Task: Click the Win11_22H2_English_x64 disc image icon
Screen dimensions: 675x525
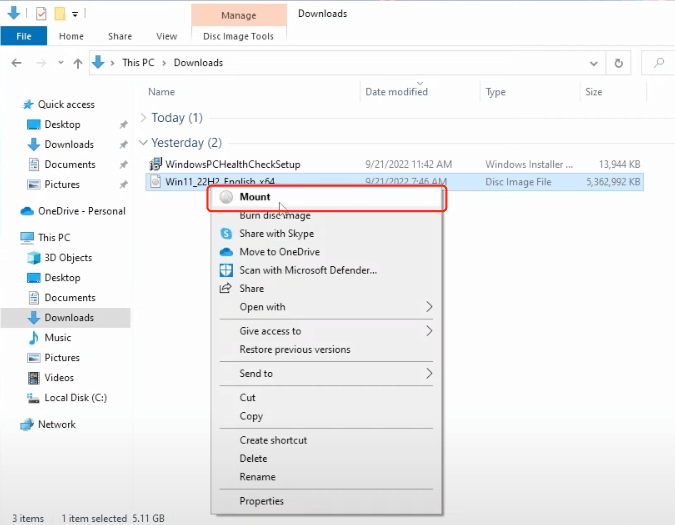Action: coord(155,182)
